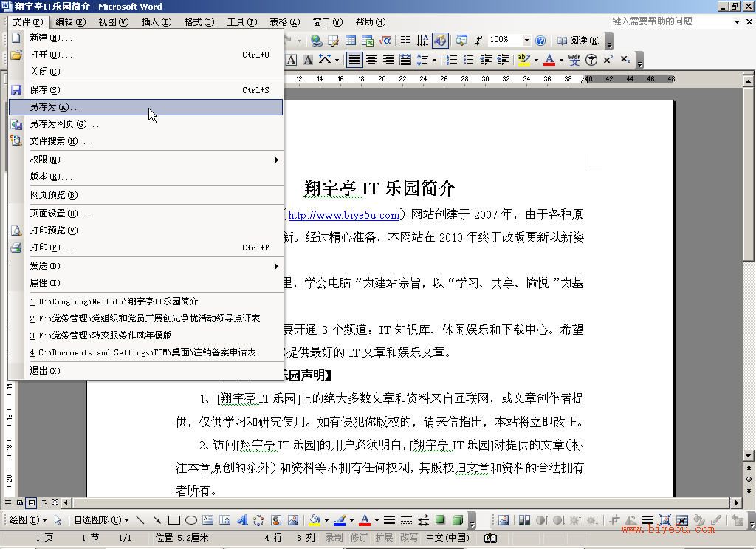Insert WordArt from the drawing toolbar
Screen dimensions: 756x549
pyautogui.click(x=242, y=519)
